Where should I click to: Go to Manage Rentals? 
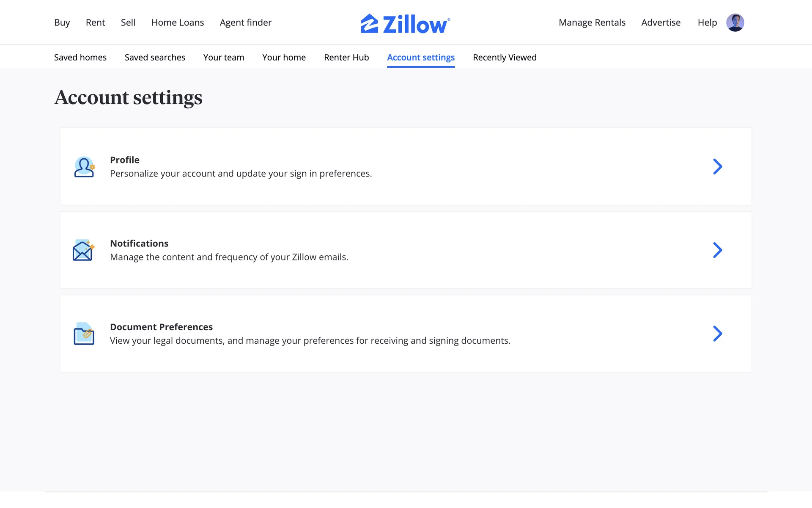592,23
